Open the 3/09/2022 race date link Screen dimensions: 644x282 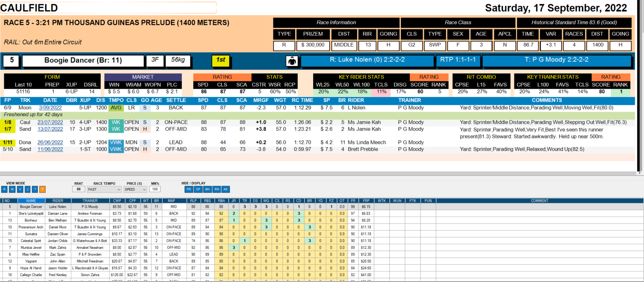[50, 107]
